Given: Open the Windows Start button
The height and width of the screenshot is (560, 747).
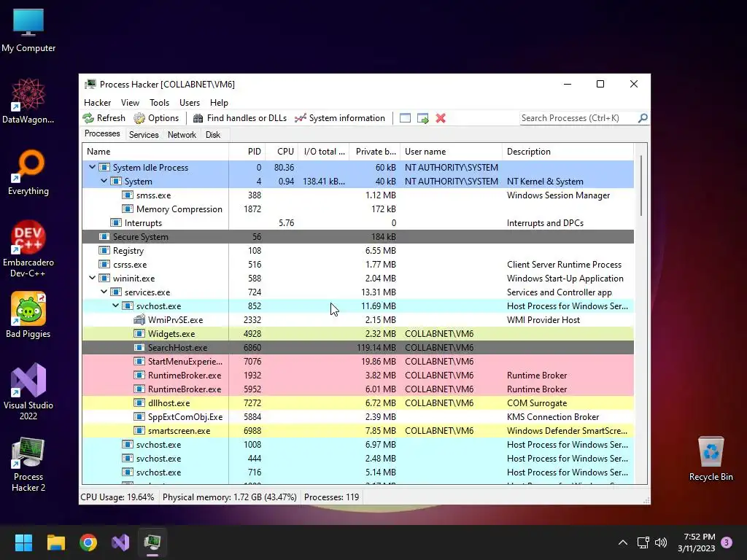Looking at the screenshot, I should click(x=23, y=542).
